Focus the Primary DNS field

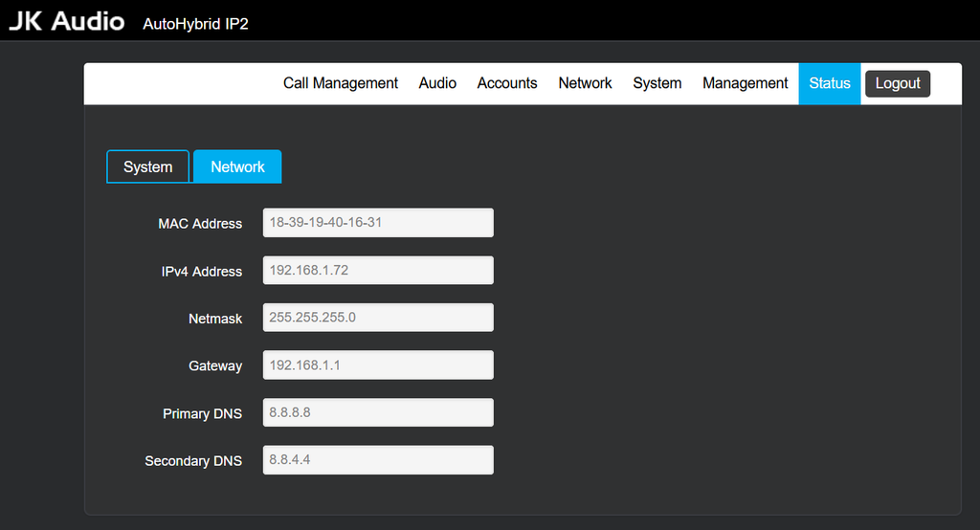[378, 413]
